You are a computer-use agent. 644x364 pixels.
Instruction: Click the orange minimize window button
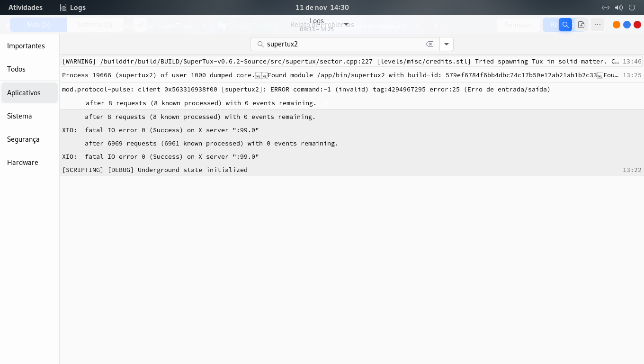pos(617,25)
